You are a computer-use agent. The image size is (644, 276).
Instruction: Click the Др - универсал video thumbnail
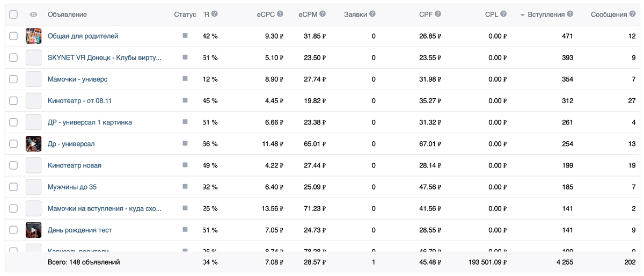[33, 144]
